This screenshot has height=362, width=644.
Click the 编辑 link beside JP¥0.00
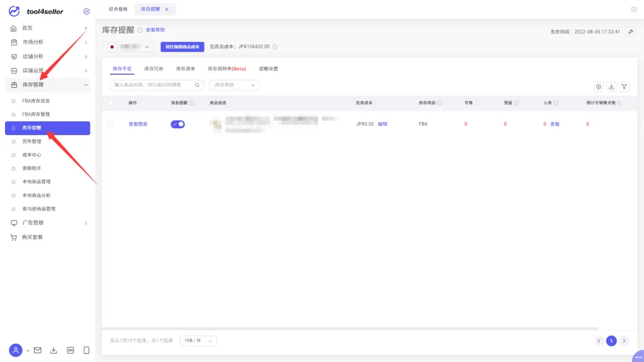[x=382, y=124]
